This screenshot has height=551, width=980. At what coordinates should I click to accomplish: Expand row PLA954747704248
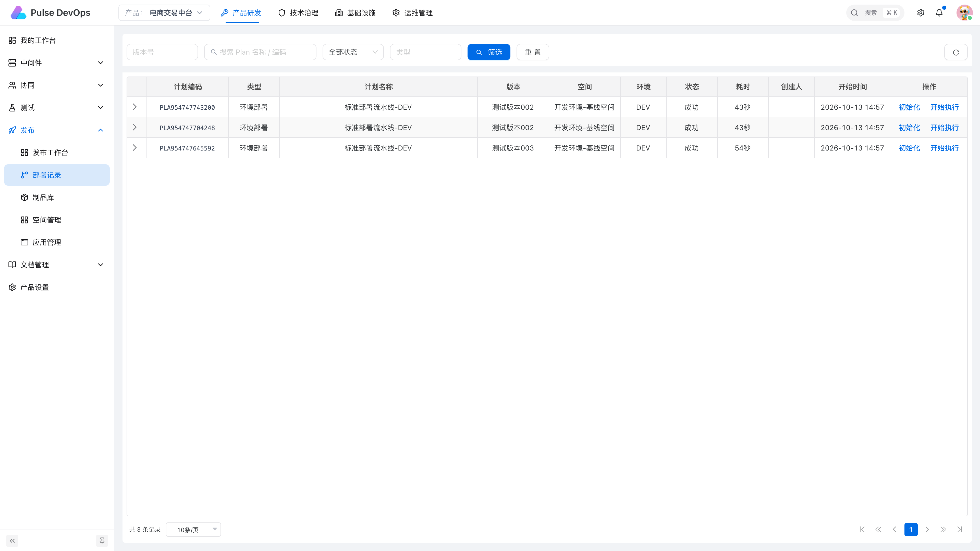tap(135, 127)
